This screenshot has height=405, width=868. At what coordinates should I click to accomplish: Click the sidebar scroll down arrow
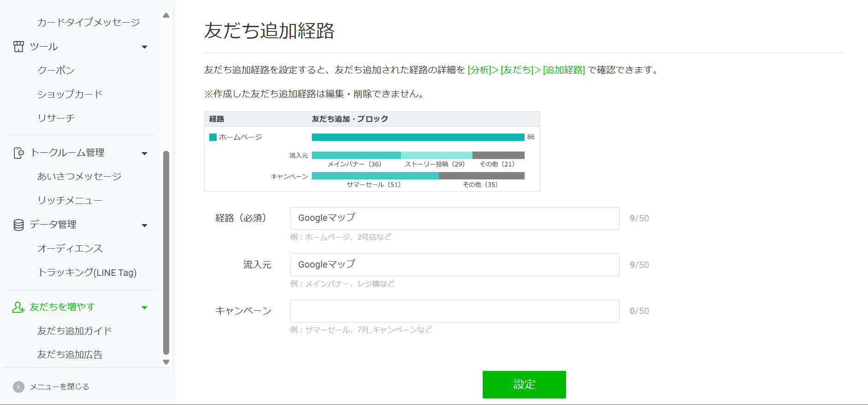pyautogui.click(x=166, y=362)
